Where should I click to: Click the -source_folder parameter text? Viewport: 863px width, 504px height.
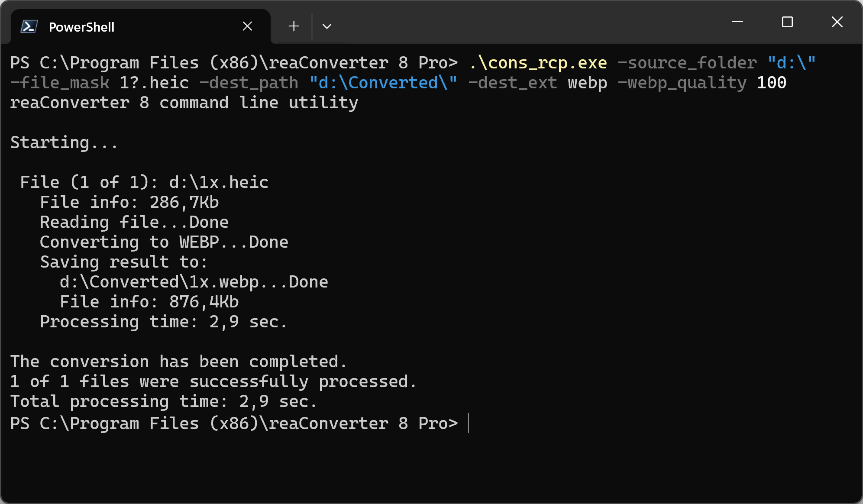(687, 63)
